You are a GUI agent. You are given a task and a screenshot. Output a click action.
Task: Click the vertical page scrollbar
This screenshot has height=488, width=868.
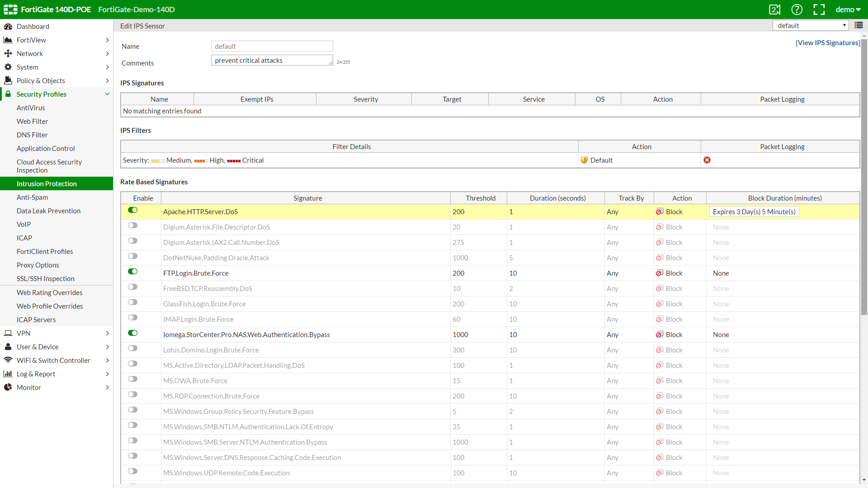pos(864,176)
